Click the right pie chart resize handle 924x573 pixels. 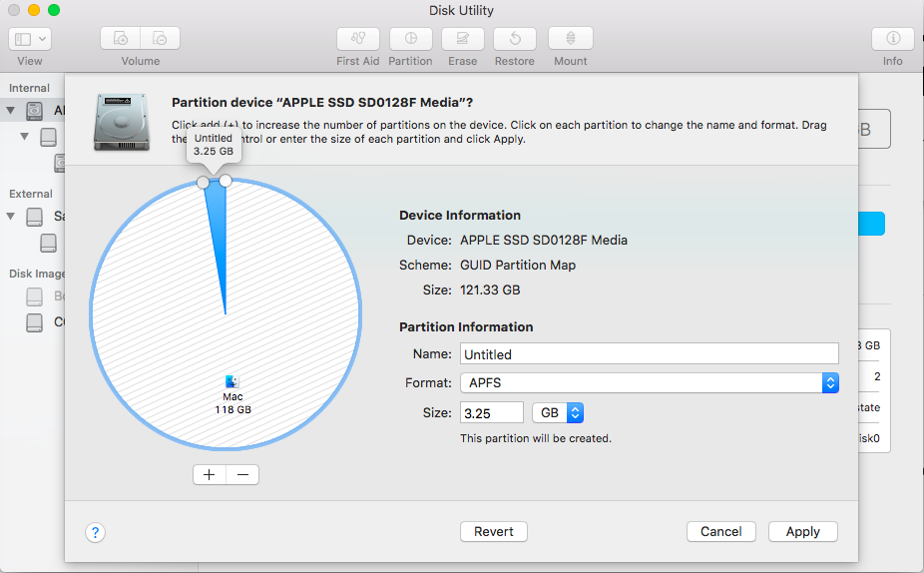226,181
